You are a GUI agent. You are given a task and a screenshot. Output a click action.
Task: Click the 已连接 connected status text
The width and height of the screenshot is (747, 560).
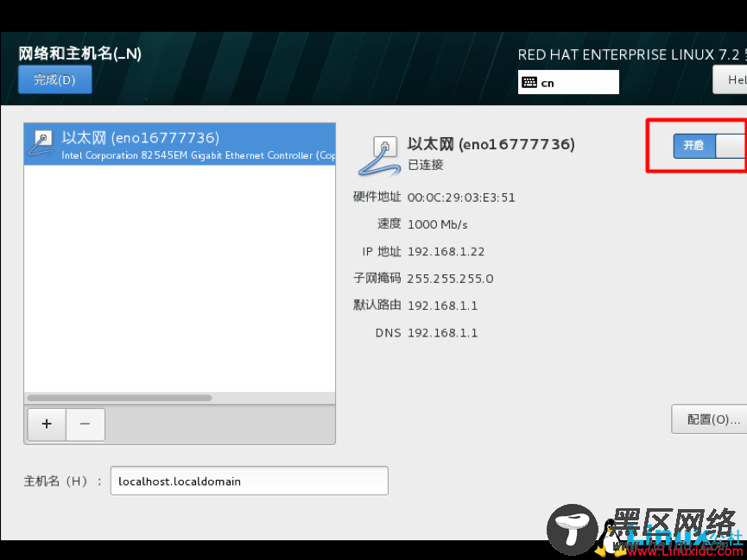click(426, 165)
